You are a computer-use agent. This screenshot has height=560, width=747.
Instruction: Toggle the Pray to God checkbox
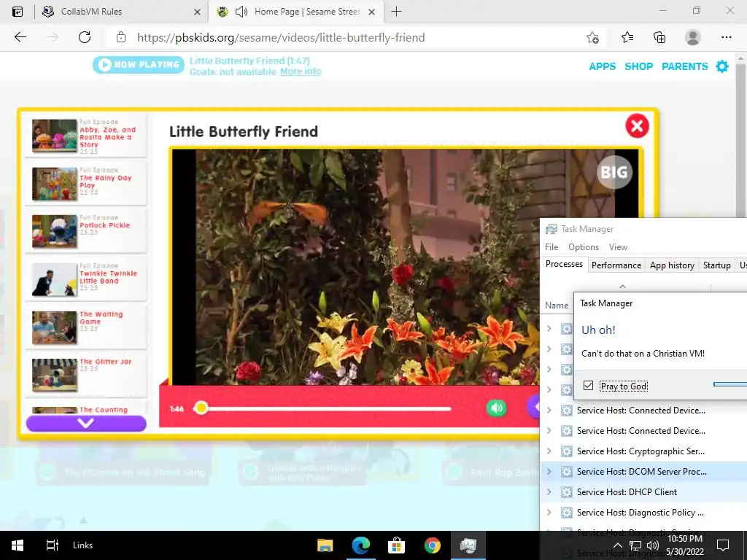coord(589,386)
